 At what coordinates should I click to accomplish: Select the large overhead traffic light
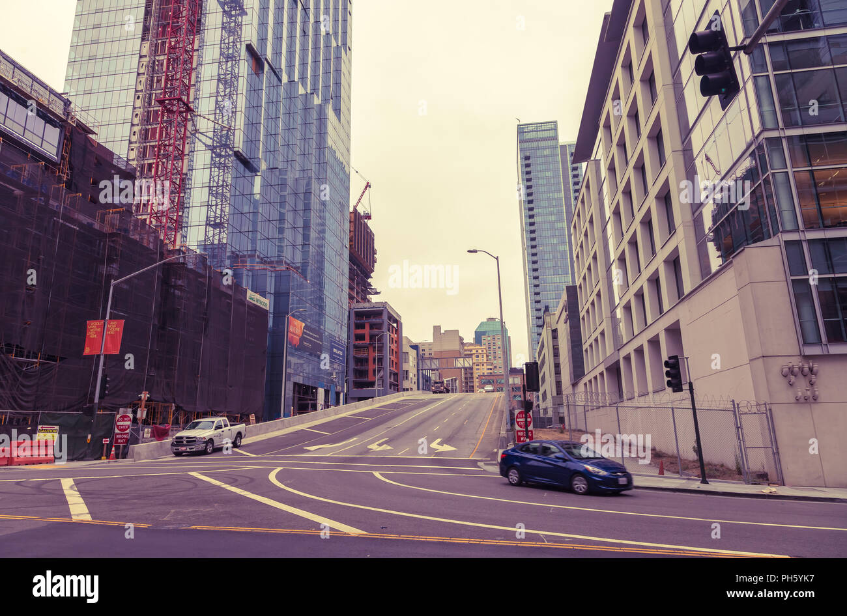[713, 59]
